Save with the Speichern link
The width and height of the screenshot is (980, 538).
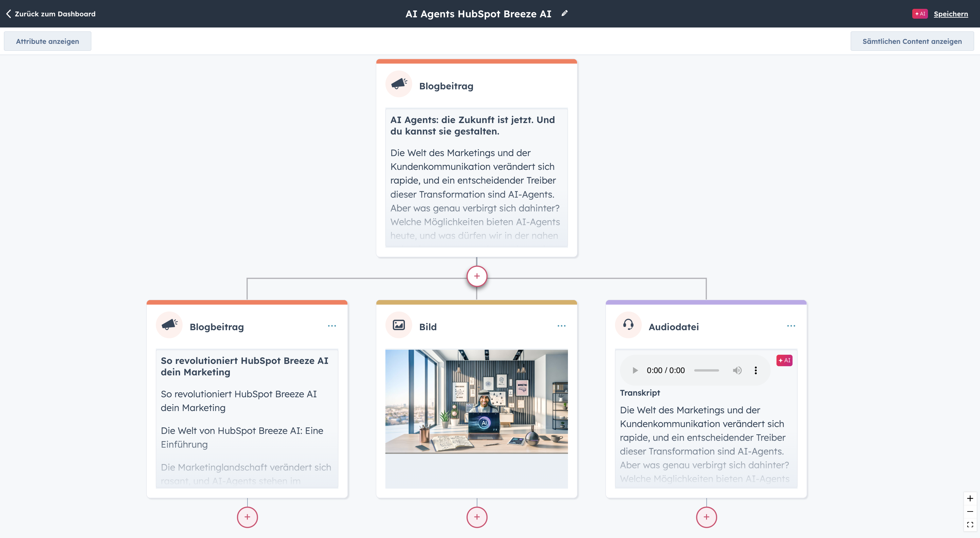click(951, 14)
